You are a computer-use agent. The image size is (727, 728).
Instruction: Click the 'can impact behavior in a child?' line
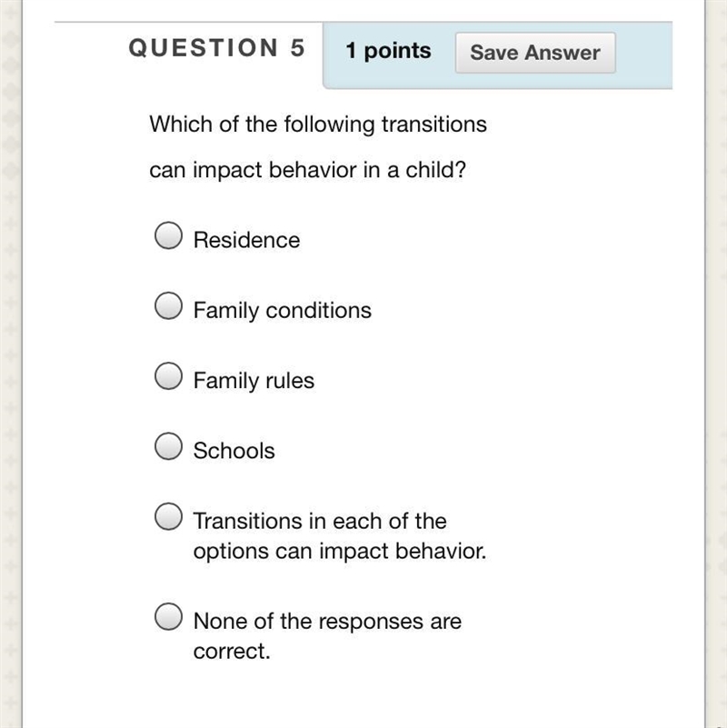point(307,170)
